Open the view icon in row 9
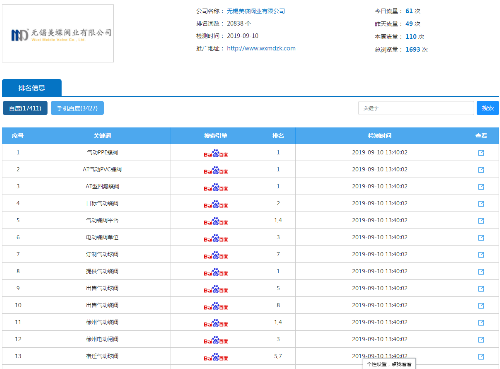The width and height of the screenshot is (500, 369). (481, 289)
